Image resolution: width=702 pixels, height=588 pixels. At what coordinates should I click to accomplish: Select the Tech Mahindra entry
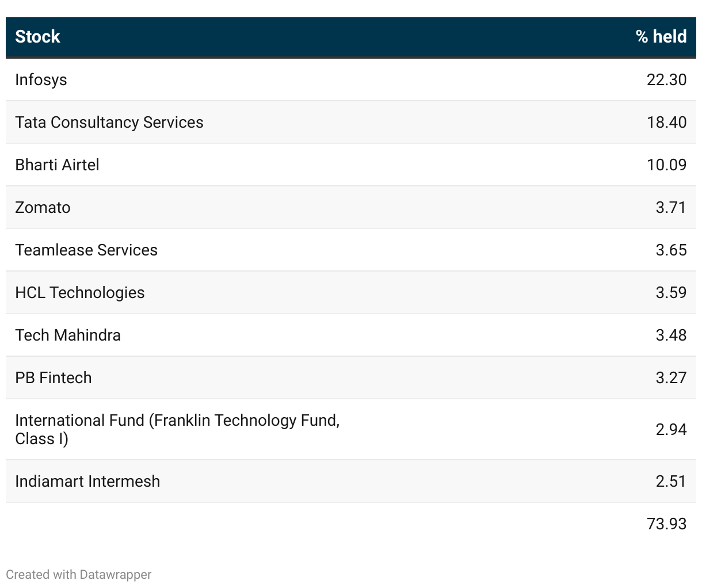point(68,335)
